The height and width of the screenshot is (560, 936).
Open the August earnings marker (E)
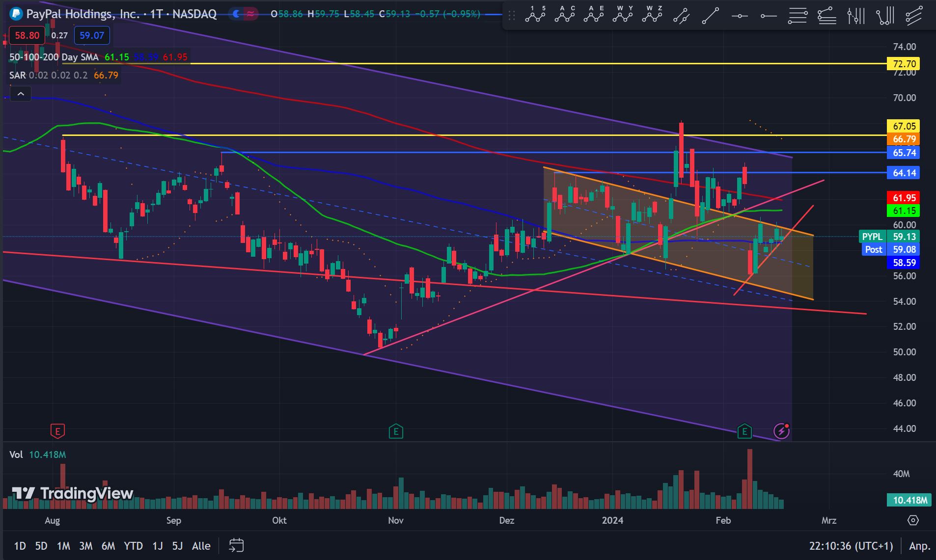pos(57,431)
